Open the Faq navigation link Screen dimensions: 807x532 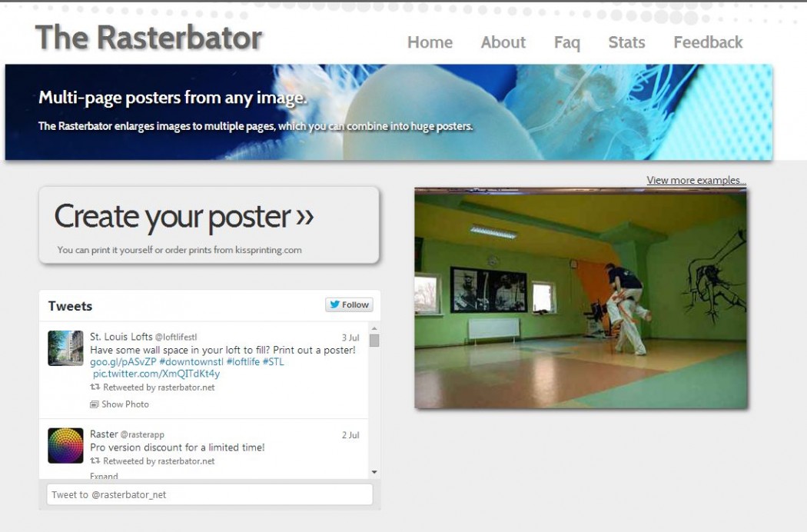[566, 42]
